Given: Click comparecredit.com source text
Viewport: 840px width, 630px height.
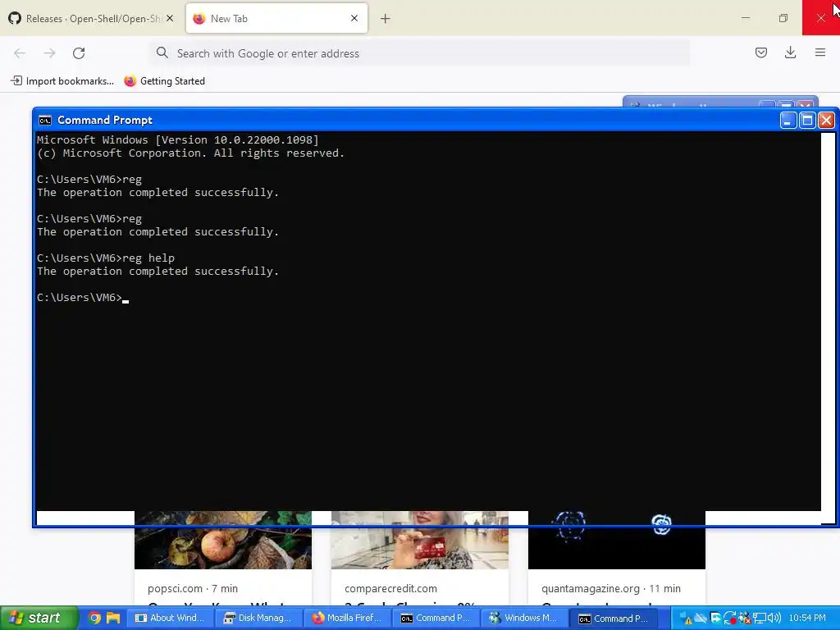Looking at the screenshot, I should point(390,589).
